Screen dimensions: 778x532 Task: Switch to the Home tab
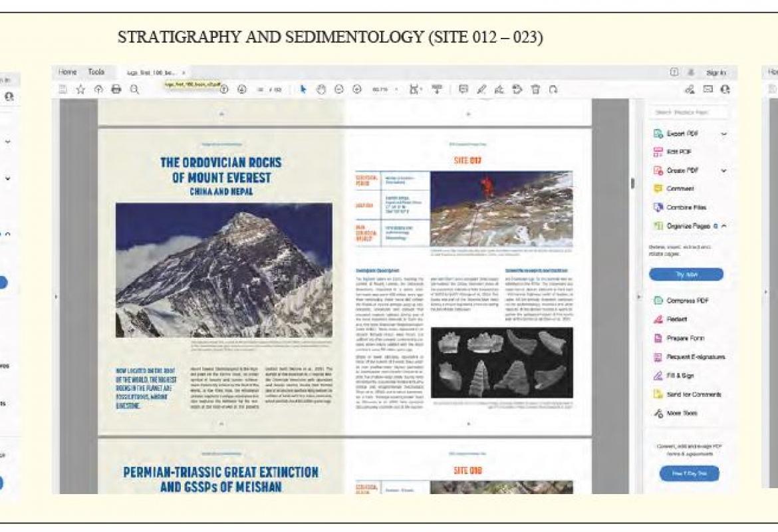point(68,72)
